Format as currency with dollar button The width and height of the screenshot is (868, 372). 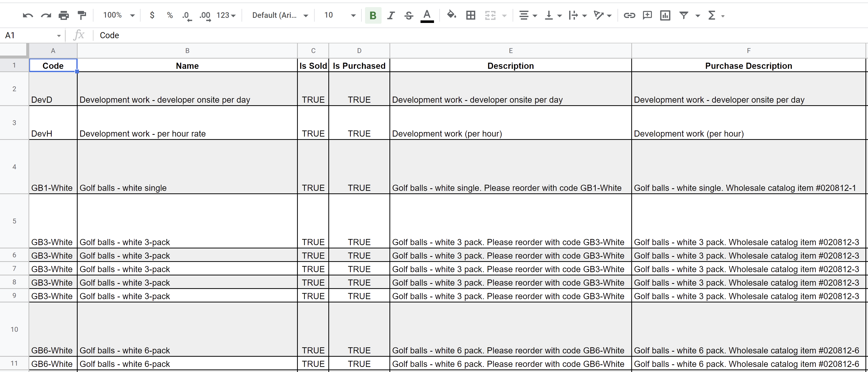tap(152, 15)
